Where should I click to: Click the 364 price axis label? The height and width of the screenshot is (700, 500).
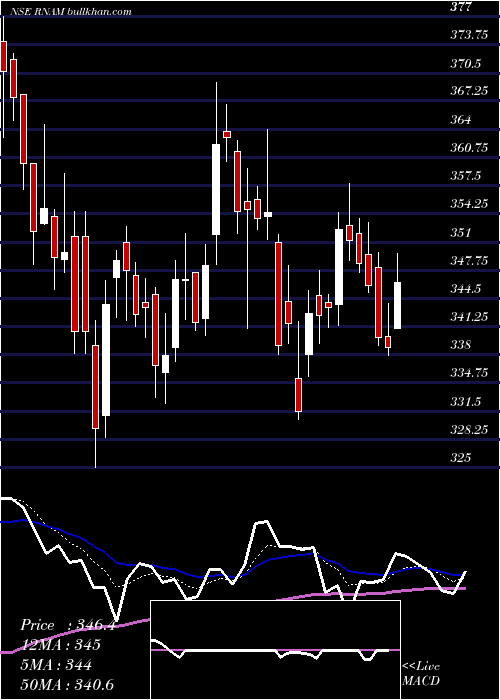tap(461, 120)
